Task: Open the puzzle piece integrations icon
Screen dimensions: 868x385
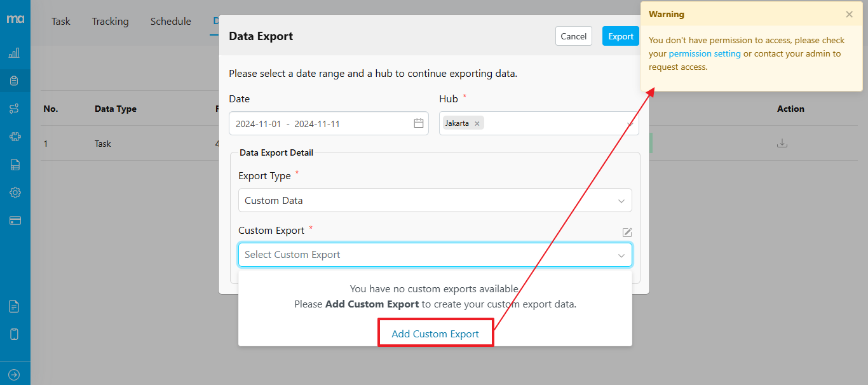Action: (15, 137)
